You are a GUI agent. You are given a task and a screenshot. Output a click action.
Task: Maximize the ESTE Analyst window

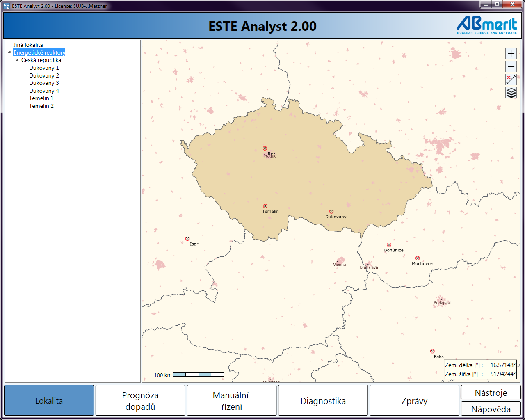coord(497,5)
